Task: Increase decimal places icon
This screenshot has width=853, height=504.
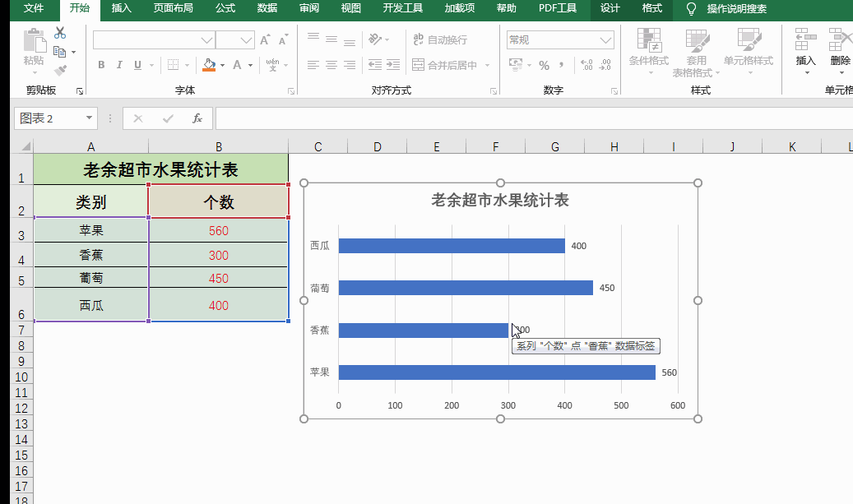Action: (586, 65)
